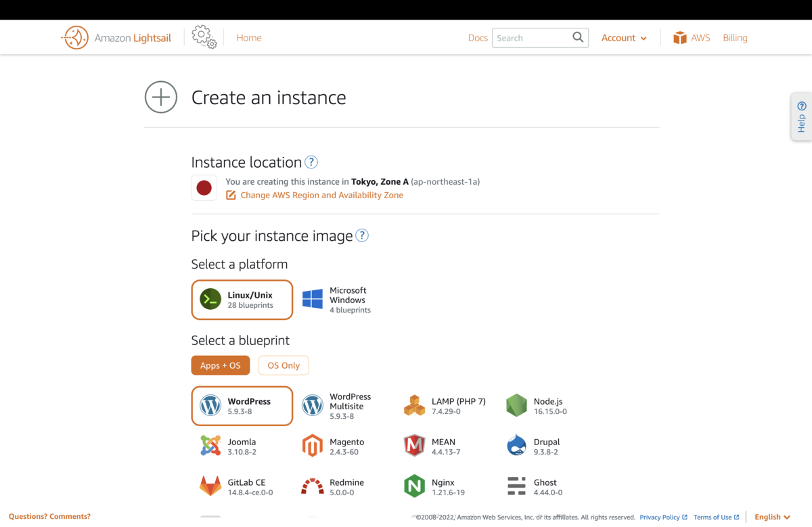Select the Linux/Unix platform option
Image resolution: width=812 pixels, height=527 pixels.
242,300
